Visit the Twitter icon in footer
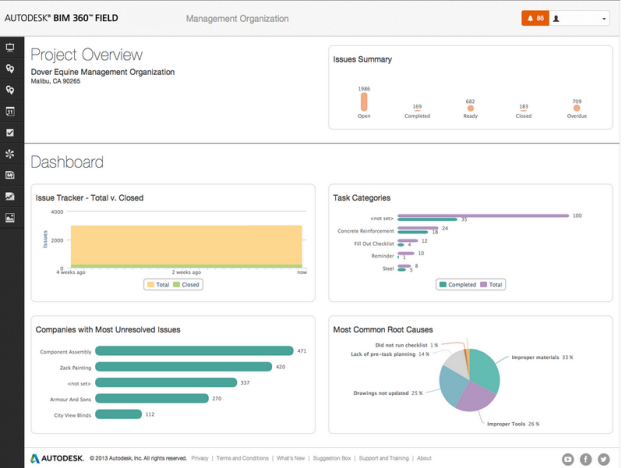Viewport: 626px width, 468px height. pos(604,459)
